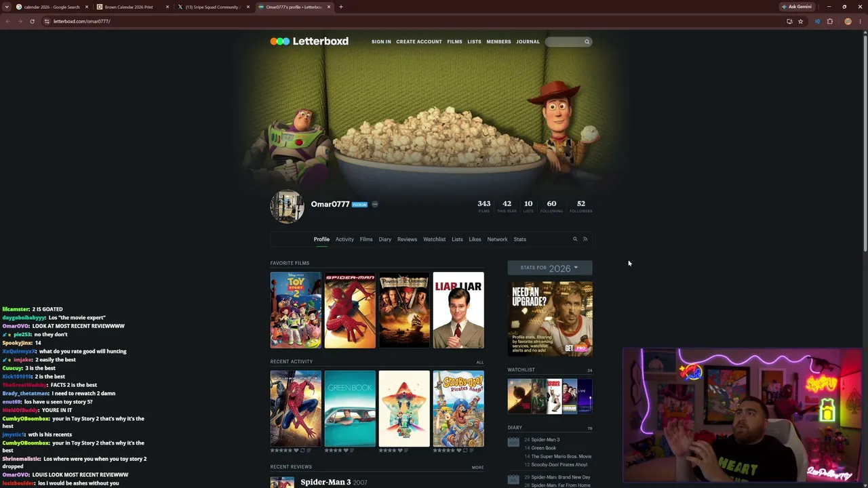Click the review icon under the Green Book poster
868x488 pixels.
pyautogui.click(x=353, y=450)
